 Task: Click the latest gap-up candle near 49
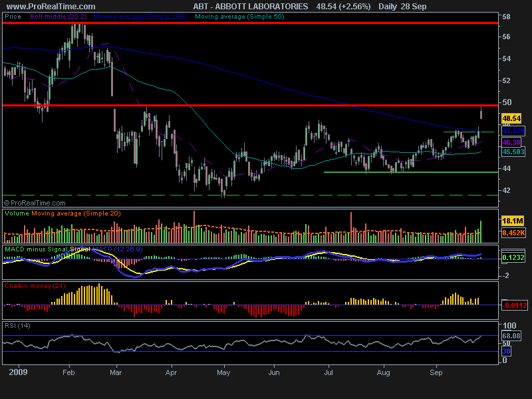point(481,112)
